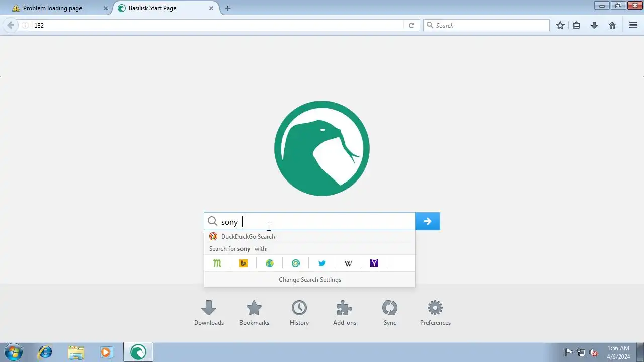
Task: Open Change Search Settings
Action: click(x=310, y=280)
